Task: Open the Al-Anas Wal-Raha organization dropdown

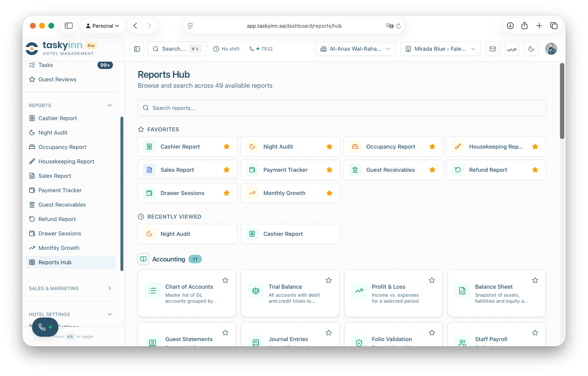Action: point(356,49)
